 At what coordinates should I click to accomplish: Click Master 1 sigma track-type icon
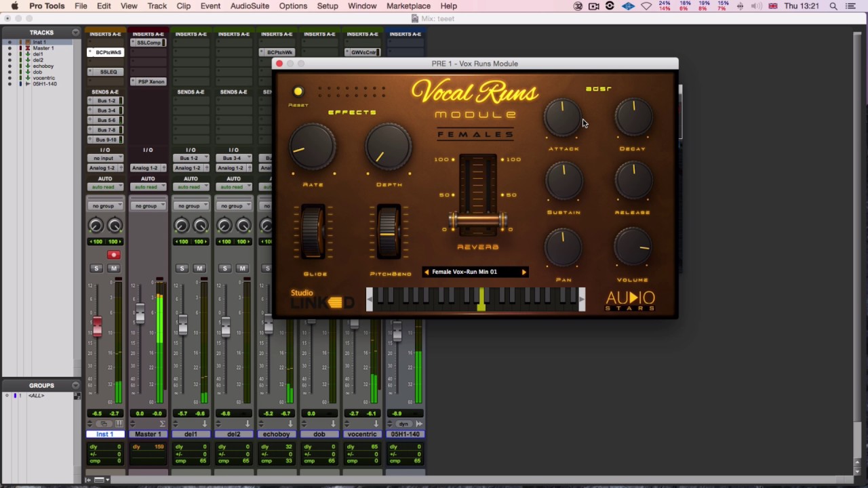coord(162,424)
